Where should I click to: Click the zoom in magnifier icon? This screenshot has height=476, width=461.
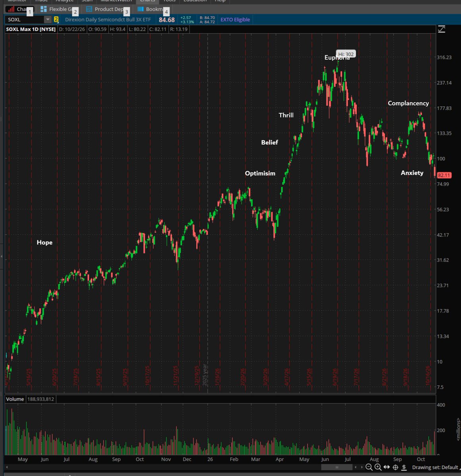378,467
